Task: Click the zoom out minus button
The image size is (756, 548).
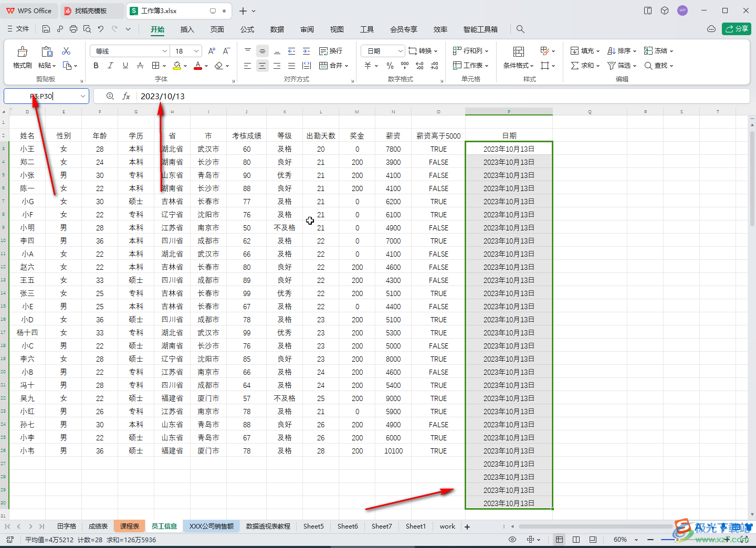Action: pyautogui.click(x=650, y=539)
